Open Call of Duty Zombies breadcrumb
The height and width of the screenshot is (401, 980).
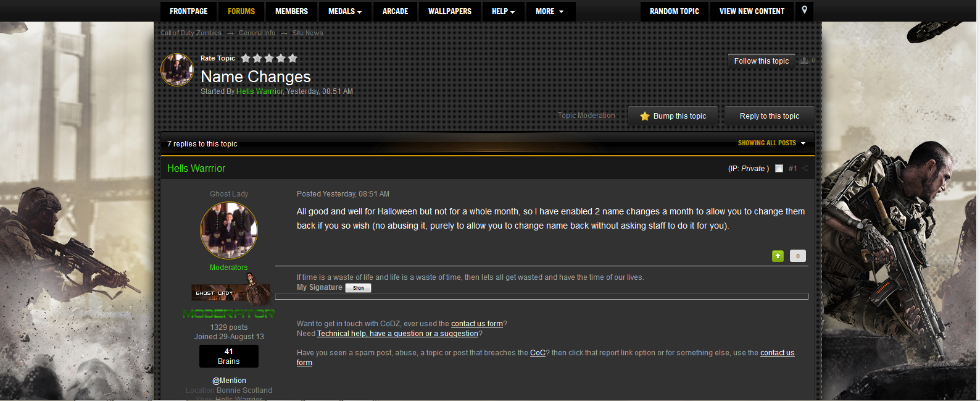click(191, 33)
